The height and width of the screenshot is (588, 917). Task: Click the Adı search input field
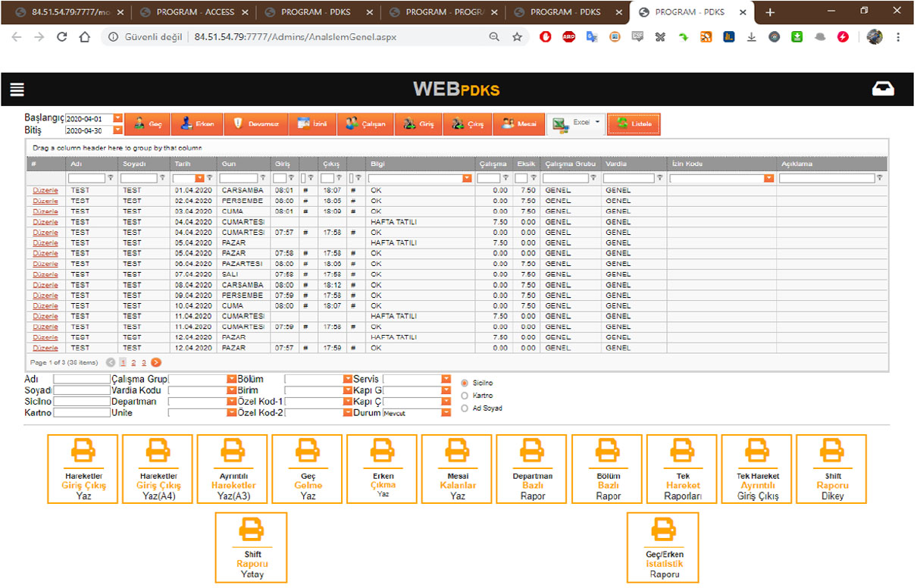pos(82,379)
